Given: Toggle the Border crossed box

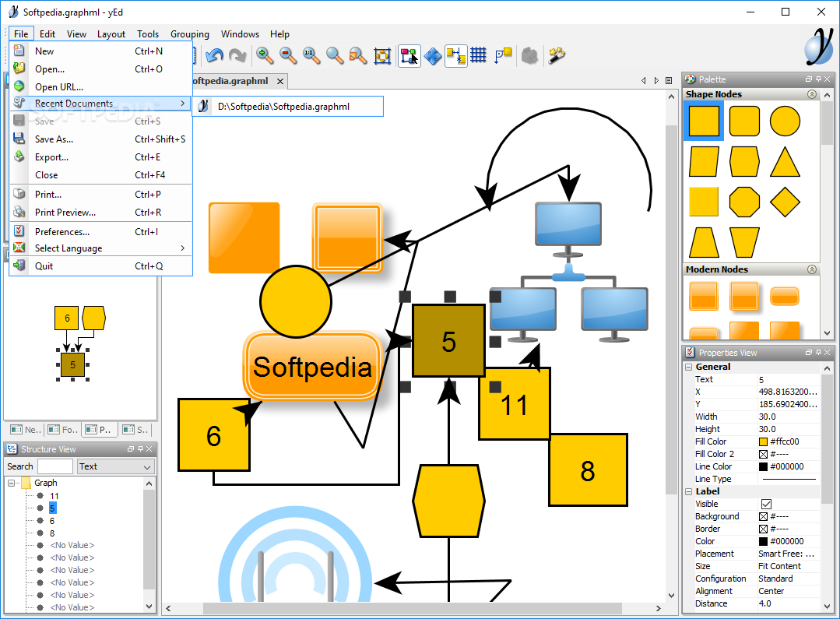Looking at the screenshot, I should 764,529.
